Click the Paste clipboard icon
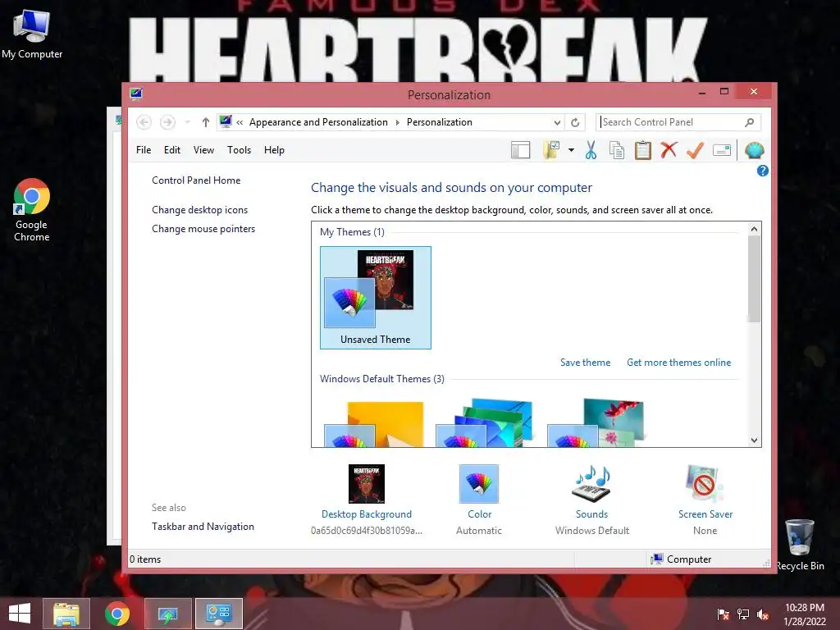The image size is (840, 630). [x=643, y=151]
